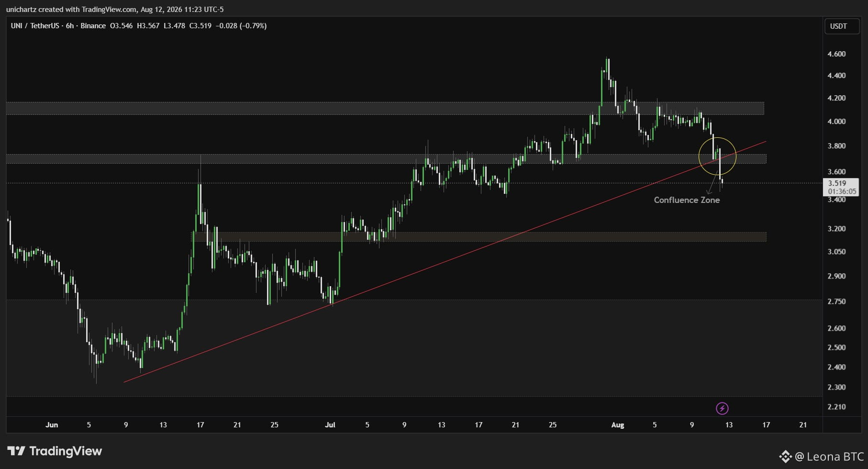Viewport: 868px width, 469px height.
Task: Click the 6h interval label
Action: 70,26
